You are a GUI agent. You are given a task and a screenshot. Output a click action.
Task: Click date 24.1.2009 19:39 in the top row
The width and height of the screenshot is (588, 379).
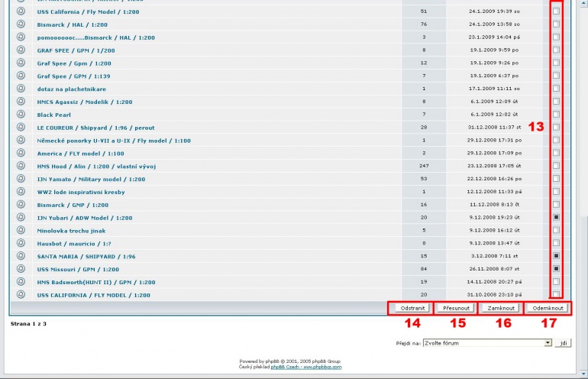494,11
